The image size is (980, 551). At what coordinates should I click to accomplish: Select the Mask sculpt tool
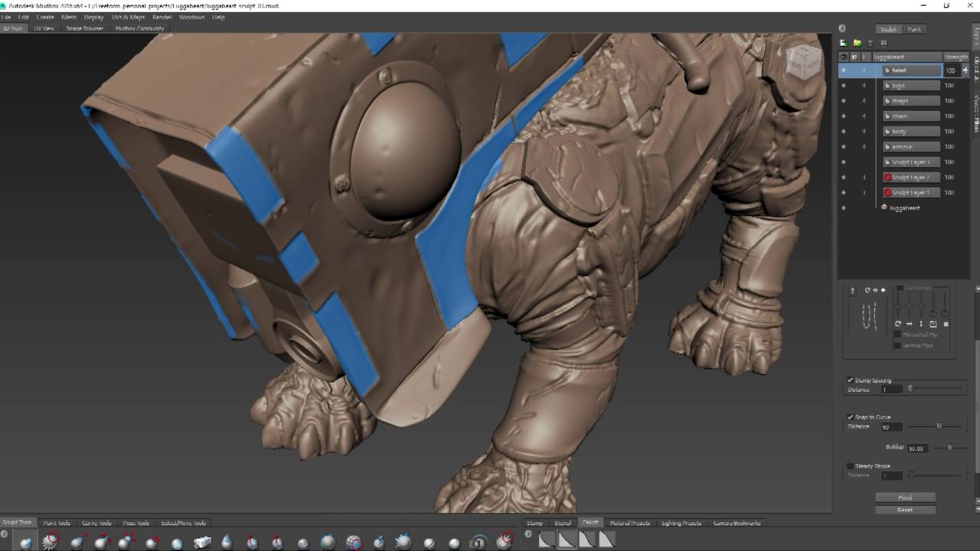coord(479,542)
